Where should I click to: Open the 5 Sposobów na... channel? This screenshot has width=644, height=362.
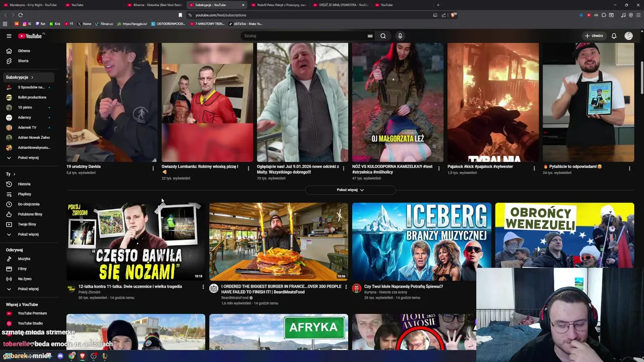(28, 87)
